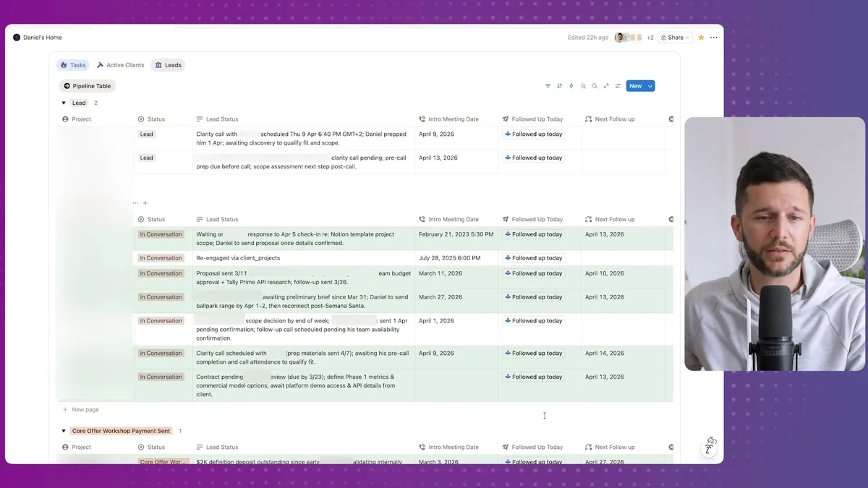Uncheck 'Followed up today' on the Core Offer row
This screenshot has height=488, width=868.
(x=533, y=461)
